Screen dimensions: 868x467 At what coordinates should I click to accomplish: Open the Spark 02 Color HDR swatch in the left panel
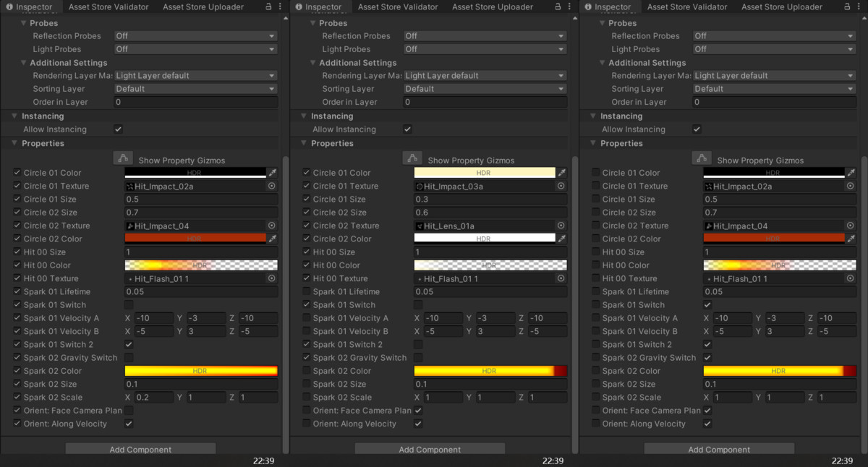[201, 371]
